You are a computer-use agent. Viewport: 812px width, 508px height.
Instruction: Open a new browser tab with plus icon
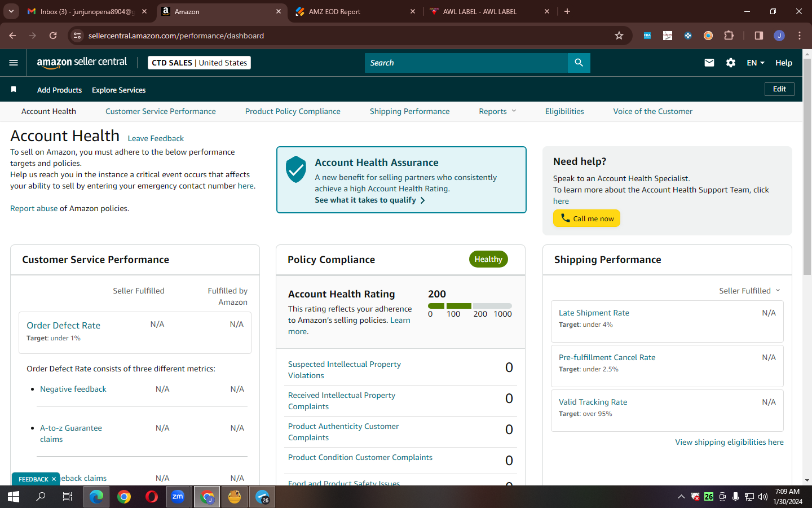(567, 11)
